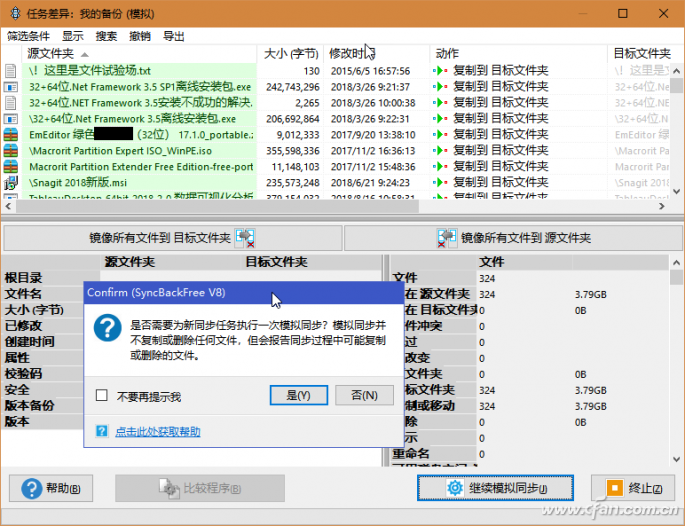The width and height of the screenshot is (685, 526).
Task: Click the installer icon of the Snagit 2018 row
Action: coord(10,183)
